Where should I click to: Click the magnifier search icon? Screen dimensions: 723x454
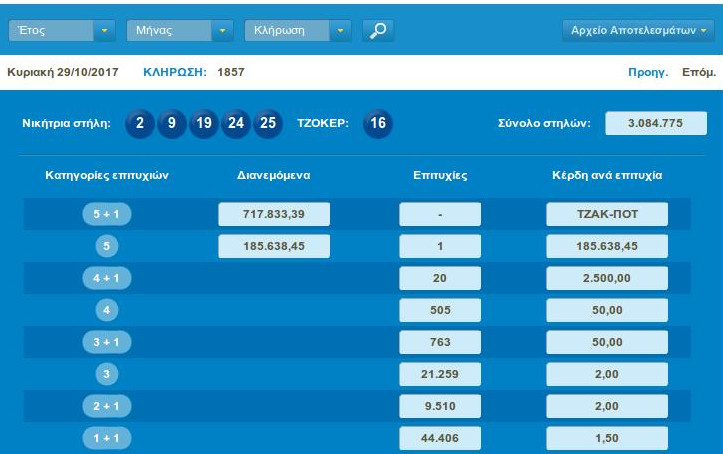click(x=378, y=30)
